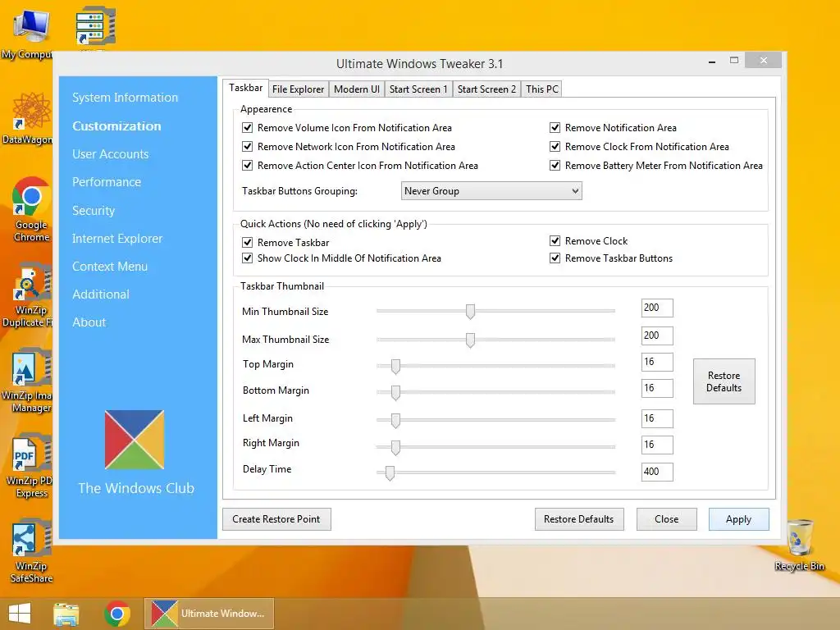Open Context Menu section
Screen dimensions: 840x630
[109, 267]
